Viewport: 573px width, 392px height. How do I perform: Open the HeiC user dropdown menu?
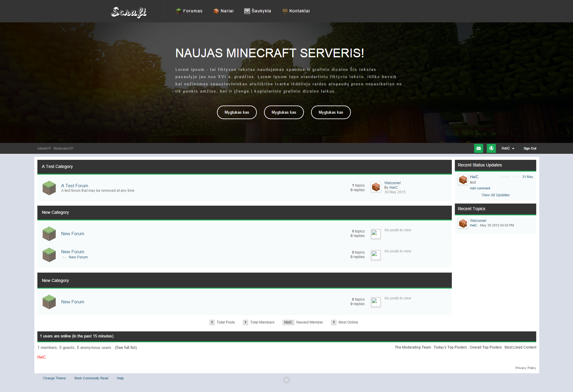click(x=508, y=148)
